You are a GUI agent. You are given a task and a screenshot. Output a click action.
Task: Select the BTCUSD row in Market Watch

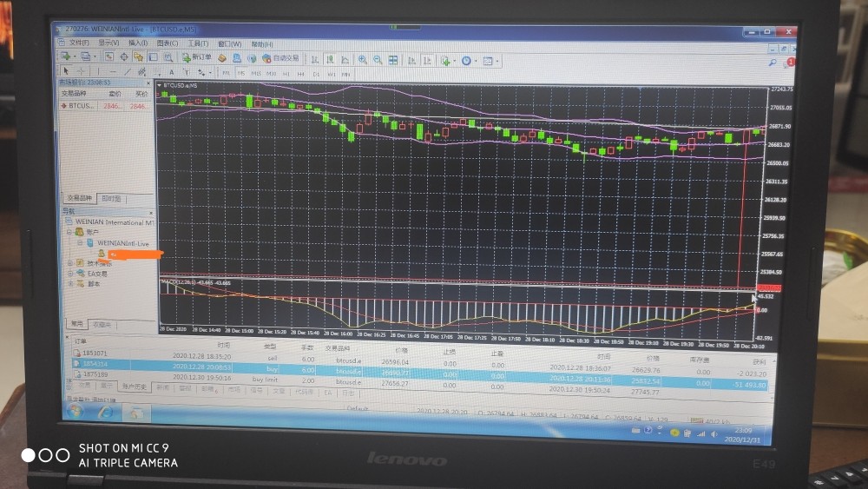83,105
